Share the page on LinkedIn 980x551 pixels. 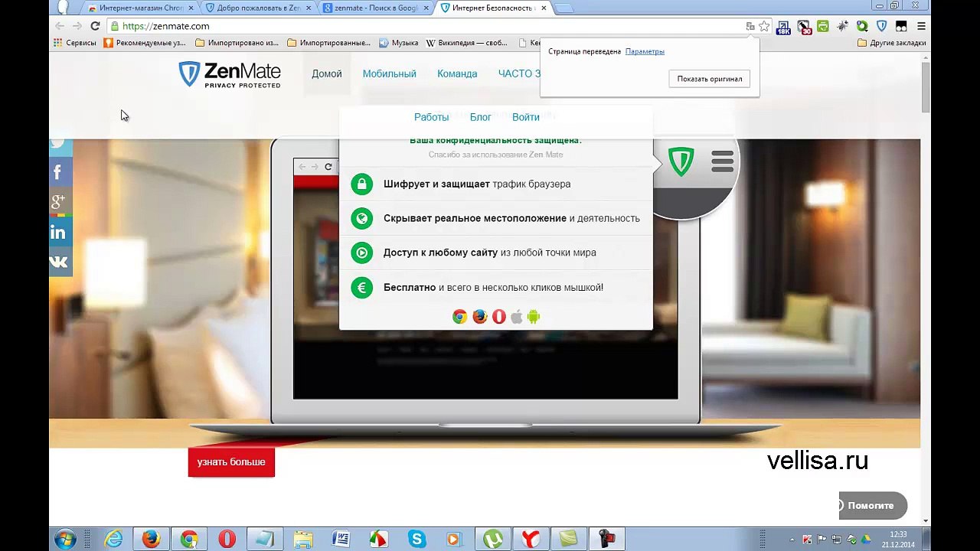click(59, 232)
